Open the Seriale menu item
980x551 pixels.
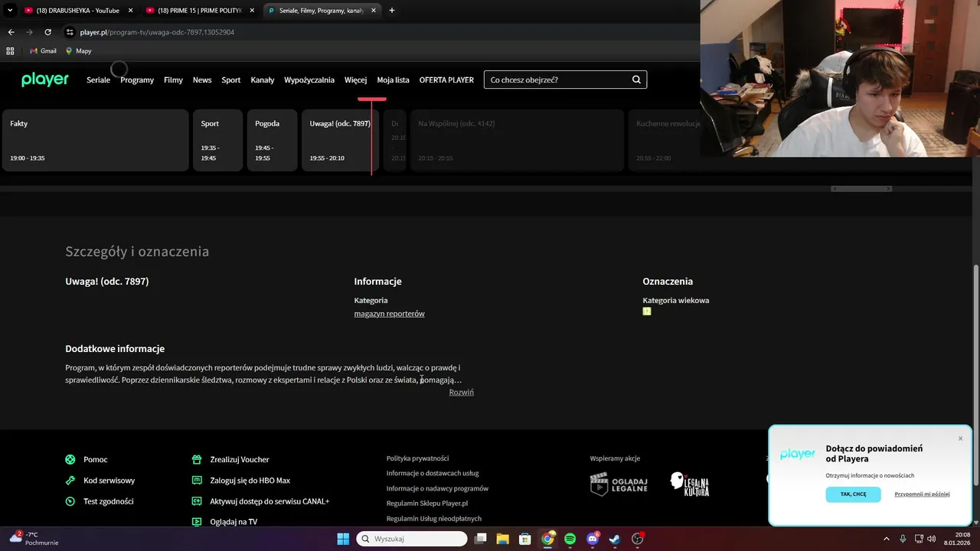pyautogui.click(x=98, y=80)
